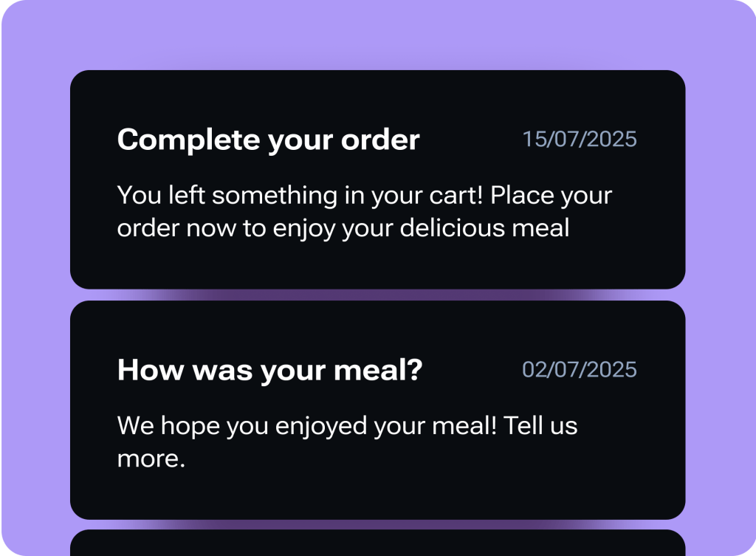Screen dimensions: 756x556
Task: Tap "Place your" text in cart message
Action: tap(551, 196)
